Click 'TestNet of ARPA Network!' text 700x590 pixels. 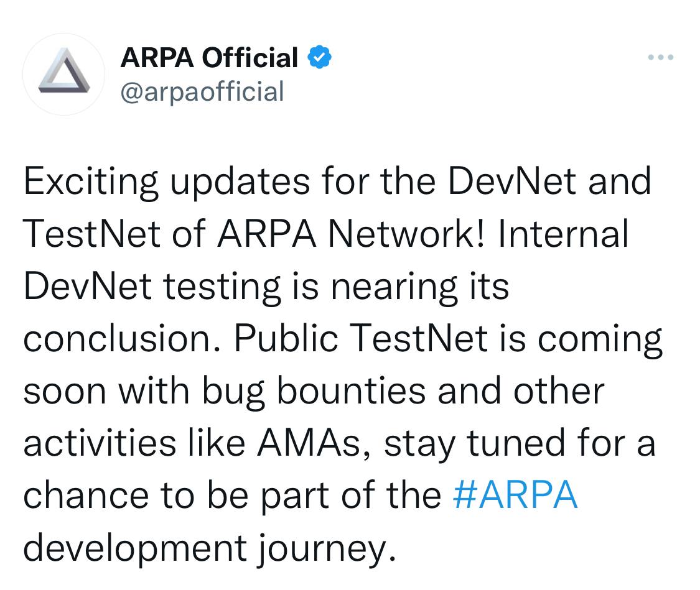pos(253,233)
